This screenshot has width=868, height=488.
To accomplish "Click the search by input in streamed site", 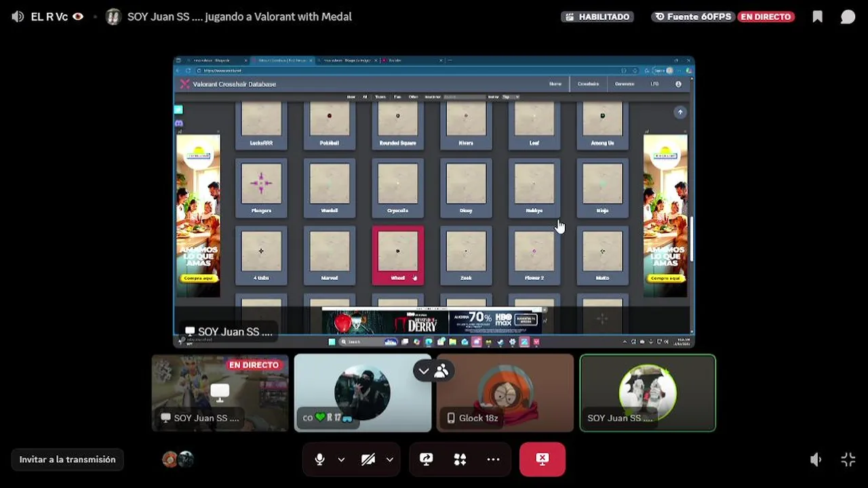I will [465, 97].
